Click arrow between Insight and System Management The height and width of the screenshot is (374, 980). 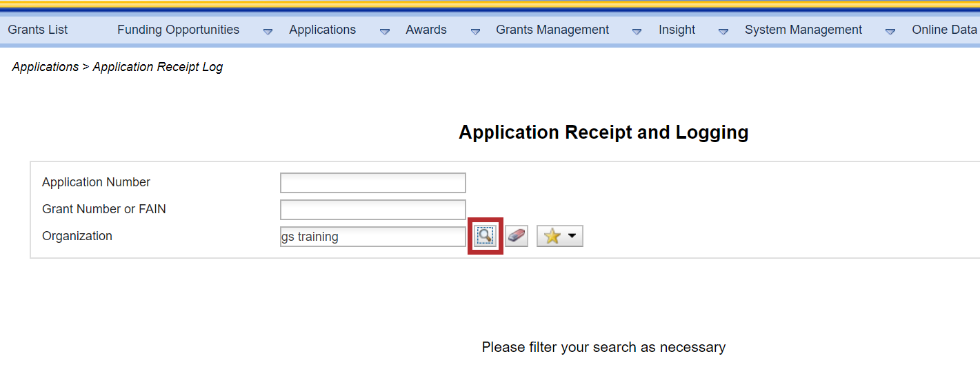[x=723, y=31]
